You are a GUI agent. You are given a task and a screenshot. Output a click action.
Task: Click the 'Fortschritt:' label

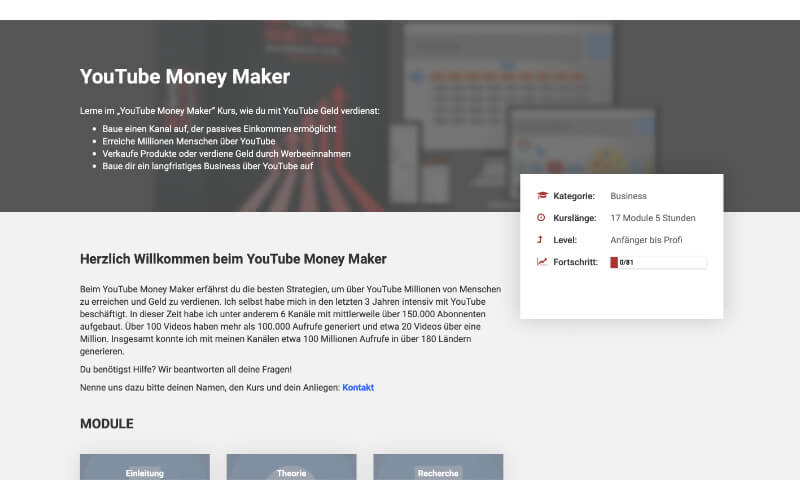[x=575, y=262]
